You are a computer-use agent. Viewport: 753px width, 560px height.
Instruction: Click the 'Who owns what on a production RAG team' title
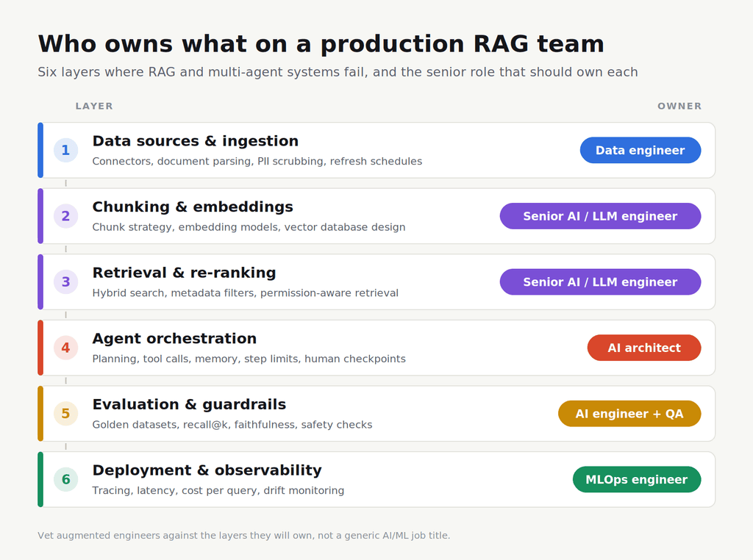coord(321,43)
